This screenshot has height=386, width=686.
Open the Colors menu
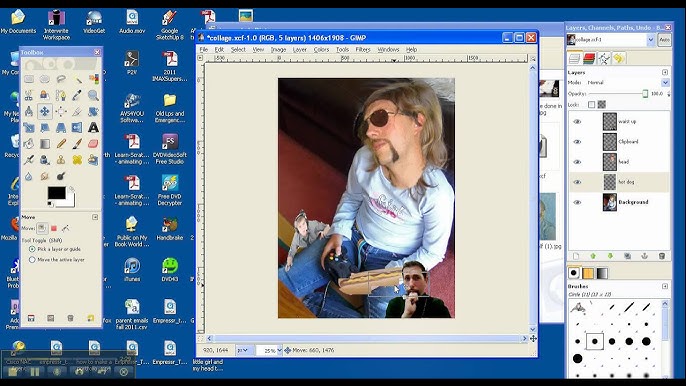(x=321, y=49)
